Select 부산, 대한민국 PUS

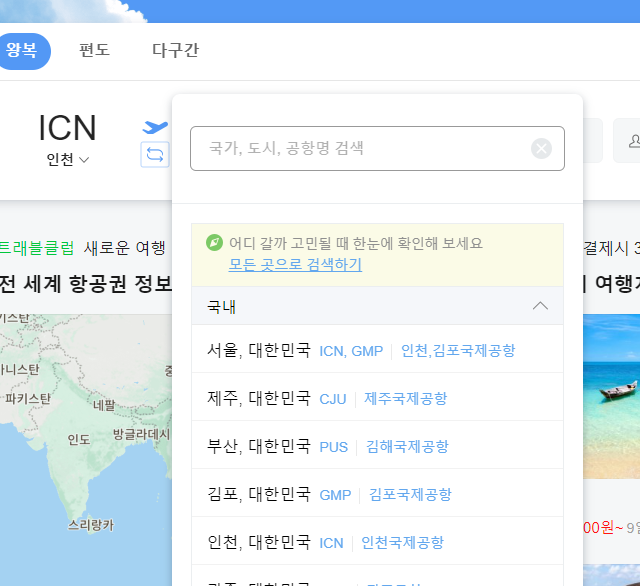click(x=378, y=446)
